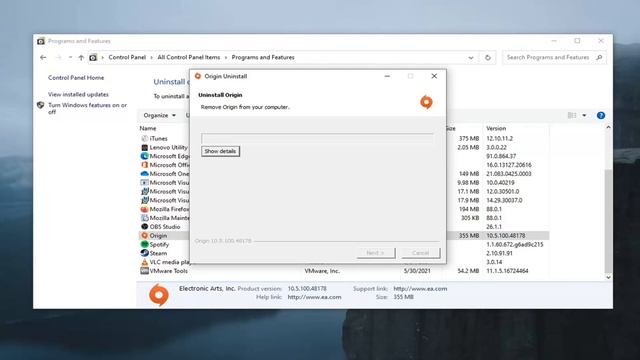This screenshot has height=360, width=640.
Task: Click the version 12.10.11.2 cell
Action: pos(500,138)
